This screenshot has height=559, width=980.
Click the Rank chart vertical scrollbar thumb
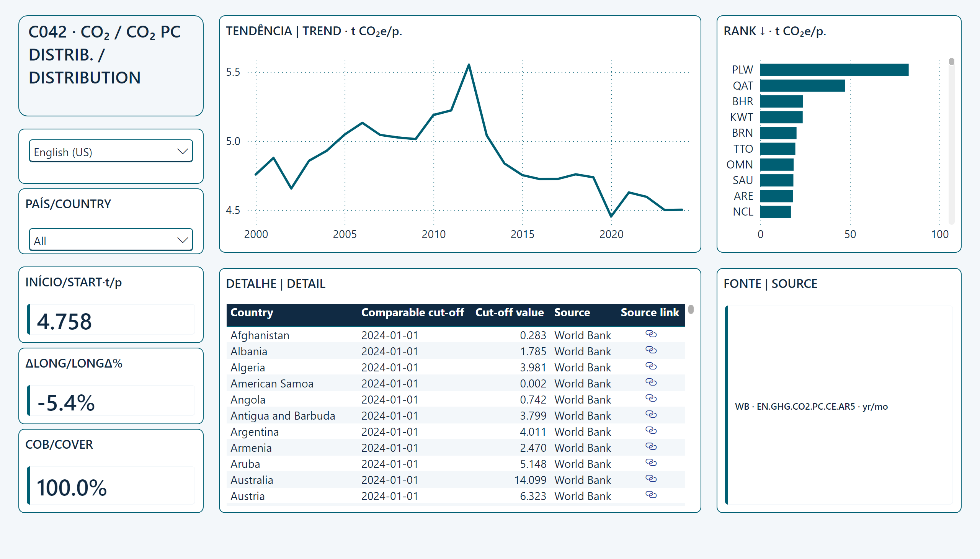pyautogui.click(x=951, y=61)
